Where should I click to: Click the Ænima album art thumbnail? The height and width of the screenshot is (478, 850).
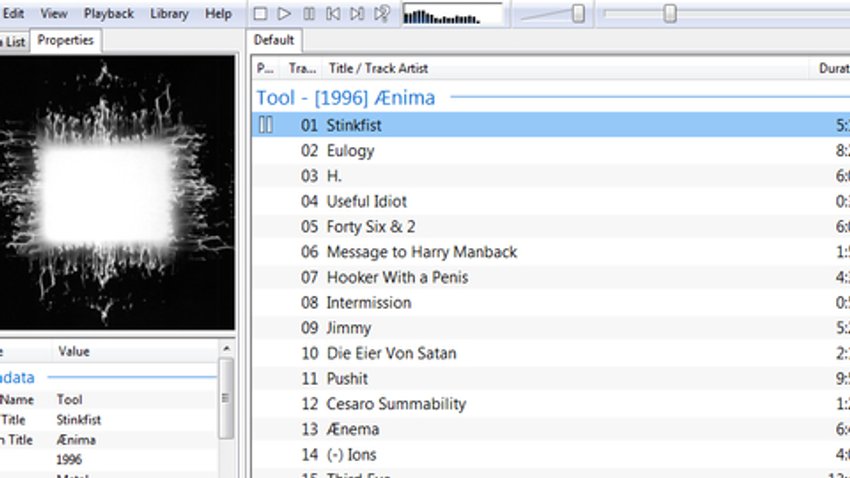coord(117,192)
